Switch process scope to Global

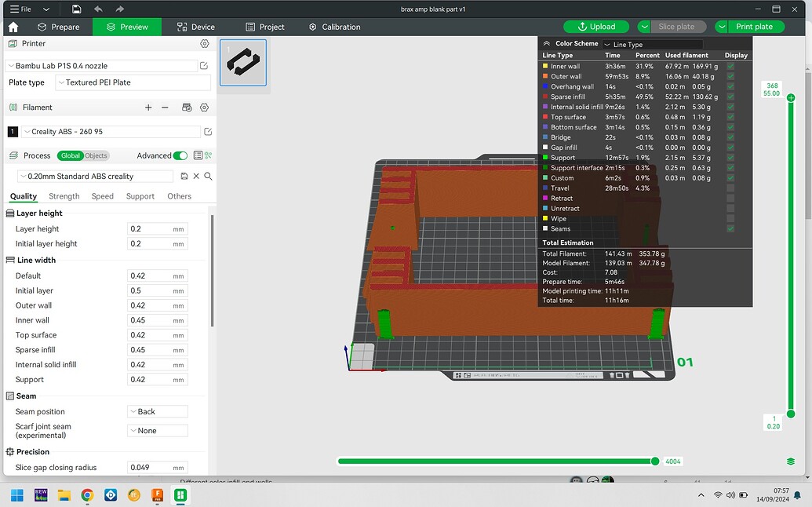(x=71, y=155)
